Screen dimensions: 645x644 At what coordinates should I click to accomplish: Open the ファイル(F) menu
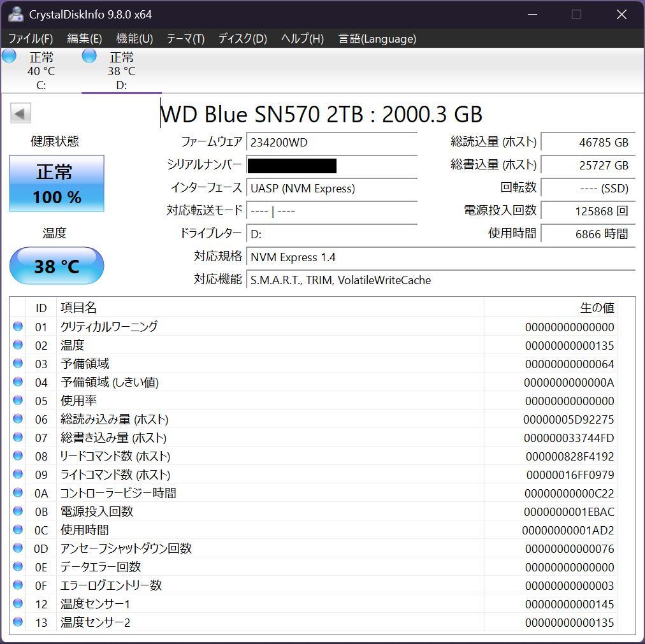tap(31, 39)
